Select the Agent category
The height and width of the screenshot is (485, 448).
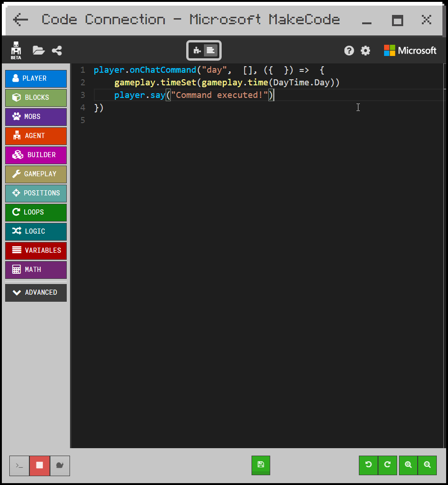[36, 136]
